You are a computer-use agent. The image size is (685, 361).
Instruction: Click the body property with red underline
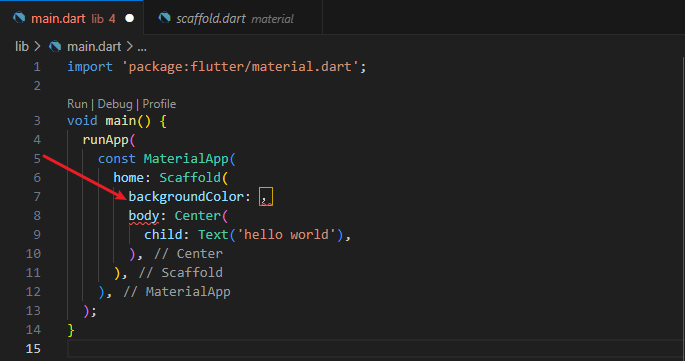(144, 216)
